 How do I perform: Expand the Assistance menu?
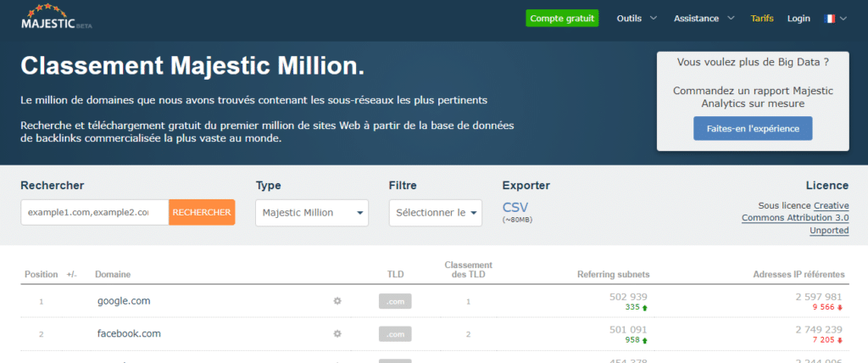coord(704,19)
